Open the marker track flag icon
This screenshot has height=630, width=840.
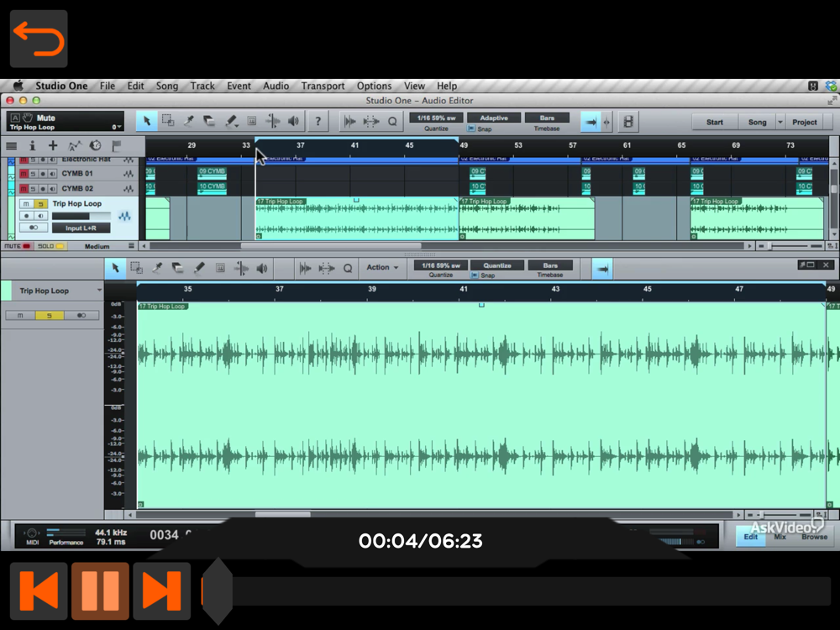pyautogui.click(x=116, y=145)
